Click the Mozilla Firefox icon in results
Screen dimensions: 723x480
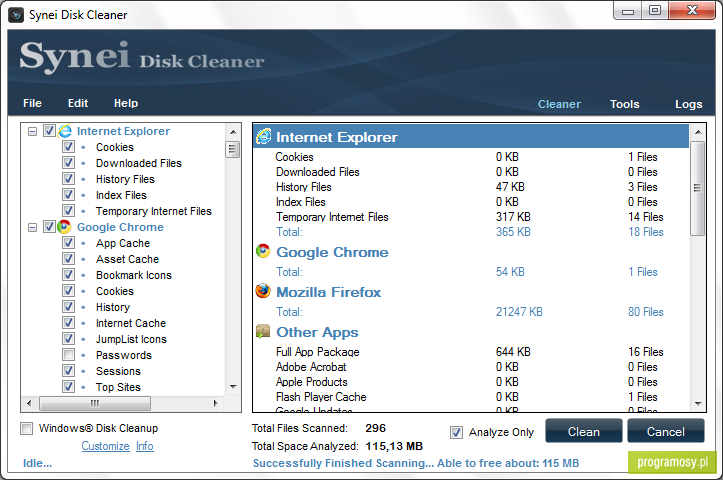pyautogui.click(x=263, y=291)
